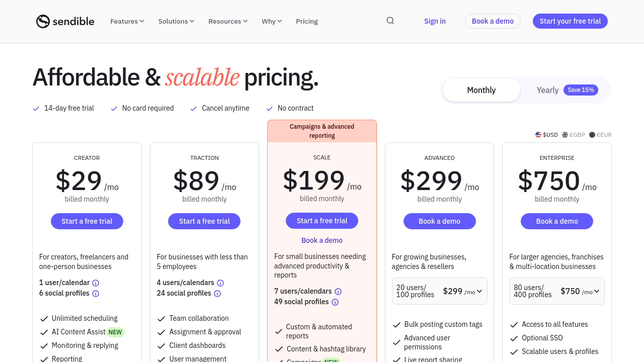This screenshot has width=644, height=362.
Task: Expand the Resources menu
Action: (228, 21)
